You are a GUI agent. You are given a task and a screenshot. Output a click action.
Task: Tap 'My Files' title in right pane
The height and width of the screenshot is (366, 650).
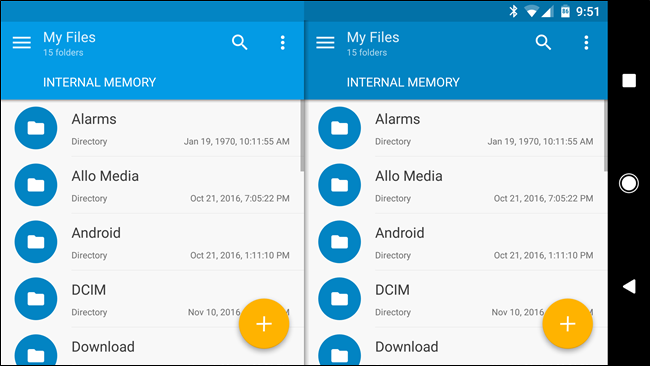373,37
